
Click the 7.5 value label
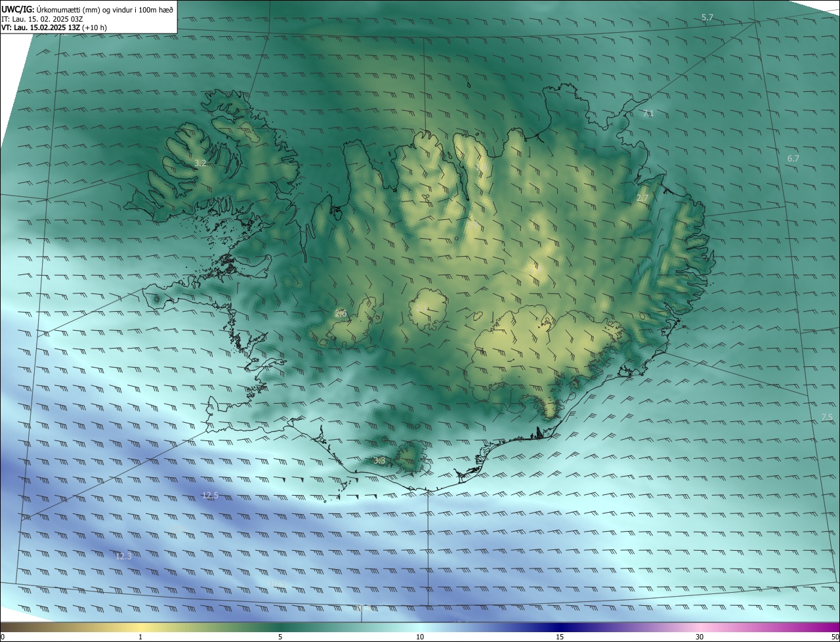point(827,417)
